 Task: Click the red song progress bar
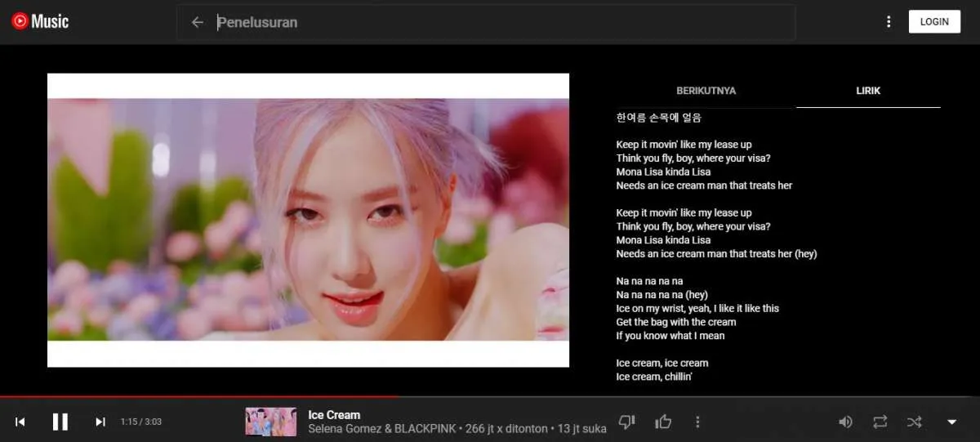200,397
